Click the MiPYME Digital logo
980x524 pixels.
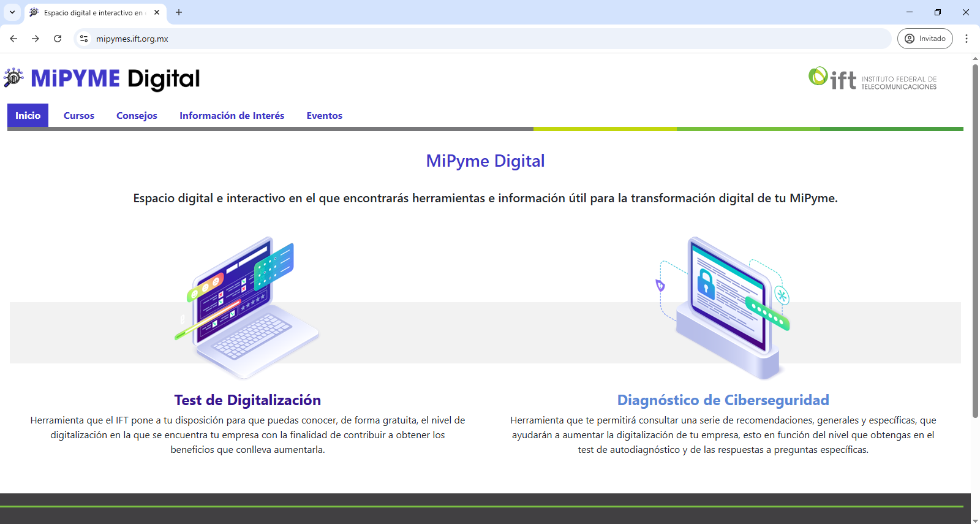click(102, 78)
